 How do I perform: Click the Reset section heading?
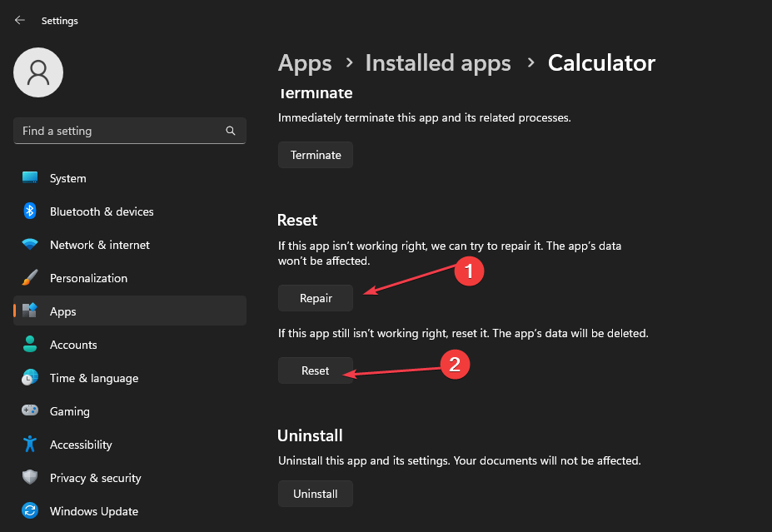click(x=297, y=220)
